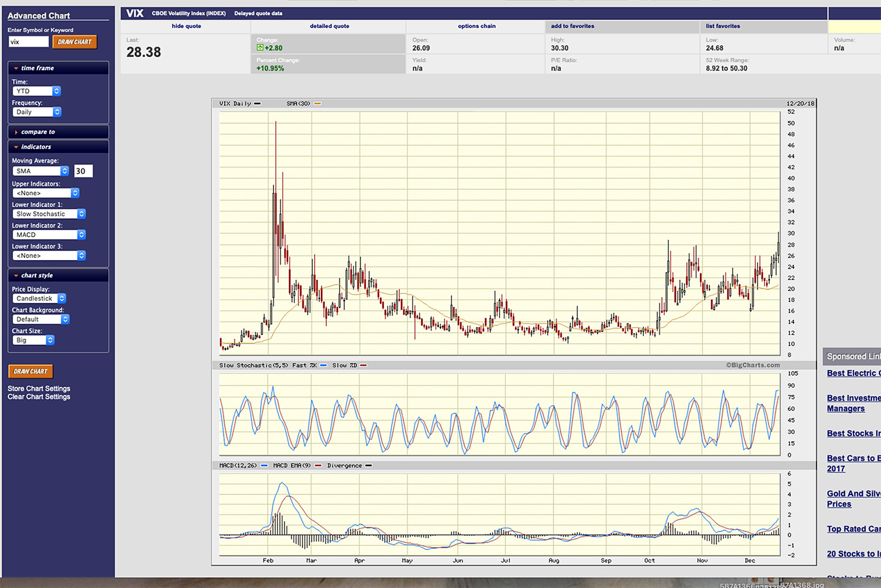Collapse the chart style section arrow

(16, 276)
